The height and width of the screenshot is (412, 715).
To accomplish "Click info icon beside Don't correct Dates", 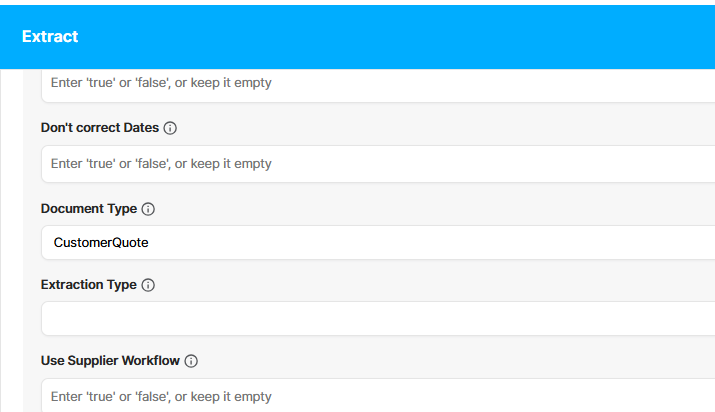I will pos(170,128).
